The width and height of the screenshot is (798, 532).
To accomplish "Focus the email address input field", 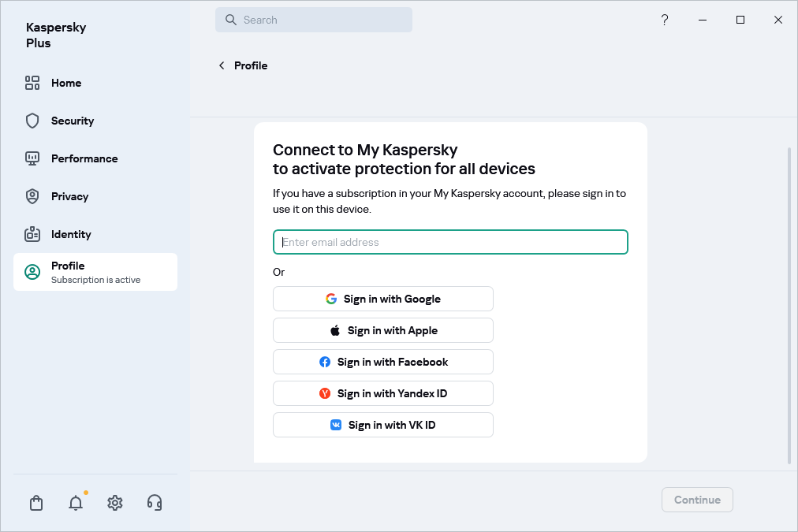I will [450, 242].
